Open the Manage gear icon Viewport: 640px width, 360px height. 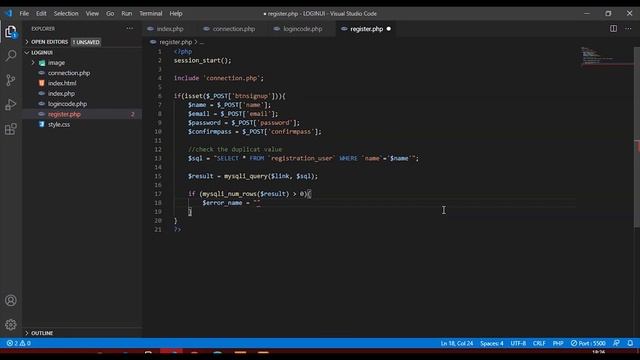click(11, 325)
